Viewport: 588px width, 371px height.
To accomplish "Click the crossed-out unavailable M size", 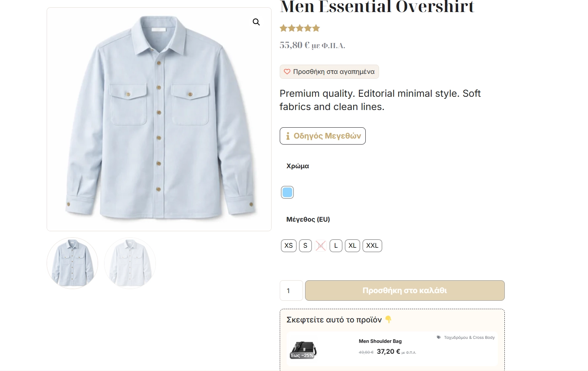I will [321, 246].
